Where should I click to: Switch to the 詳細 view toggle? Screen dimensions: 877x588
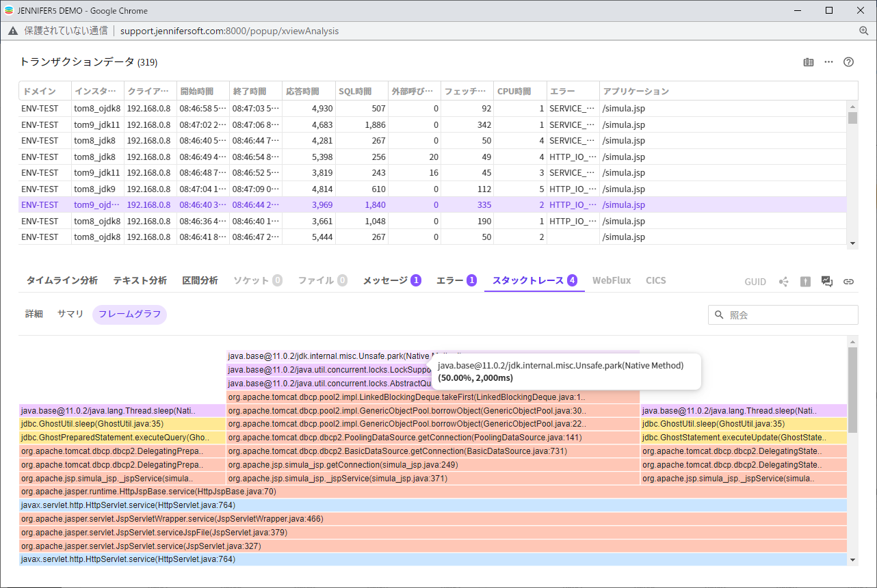34,314
